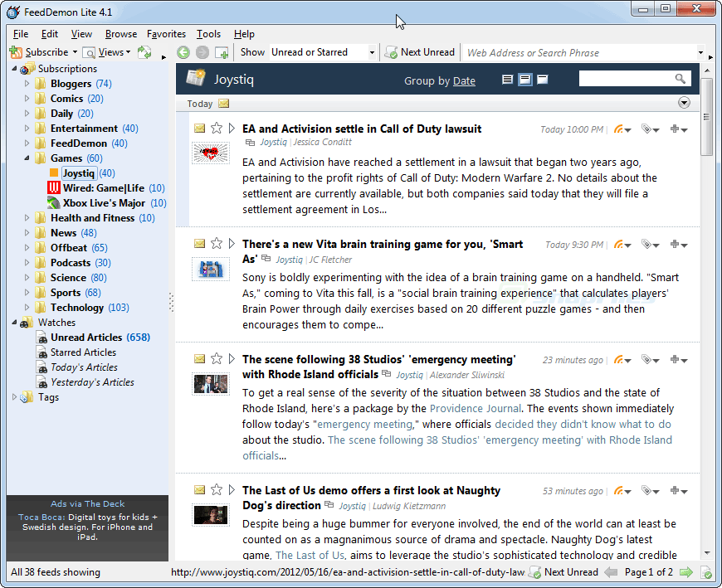The image size is (722, 588).
Task: Open the Today group circular dropdown
Action: point(684,103)
